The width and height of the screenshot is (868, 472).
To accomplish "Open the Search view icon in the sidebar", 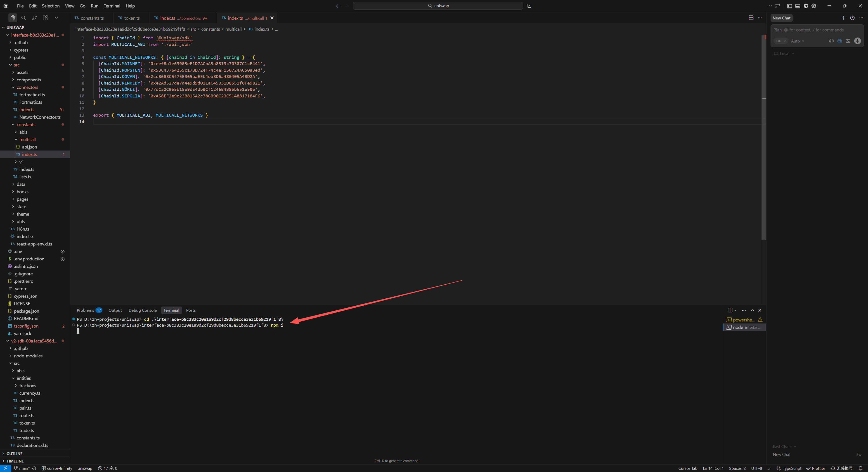I will [x=24, y=18].
